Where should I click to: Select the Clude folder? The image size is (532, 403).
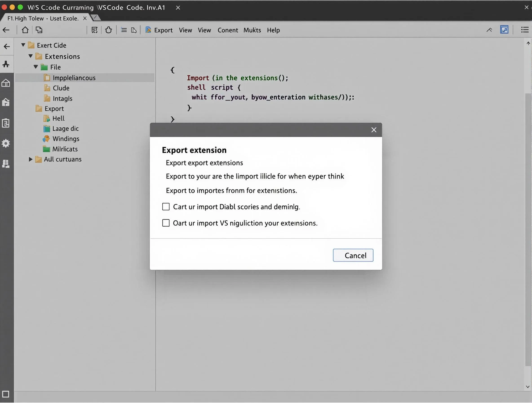click(x=61, y=88)
